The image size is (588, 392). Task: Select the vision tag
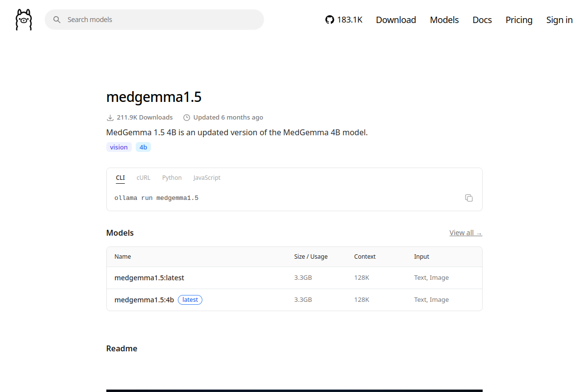[x=119, y=147]
